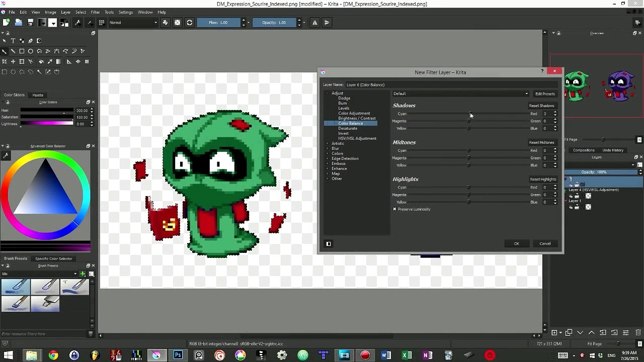
Task: Click the Reset Highlights button
Action: point(543,179)
